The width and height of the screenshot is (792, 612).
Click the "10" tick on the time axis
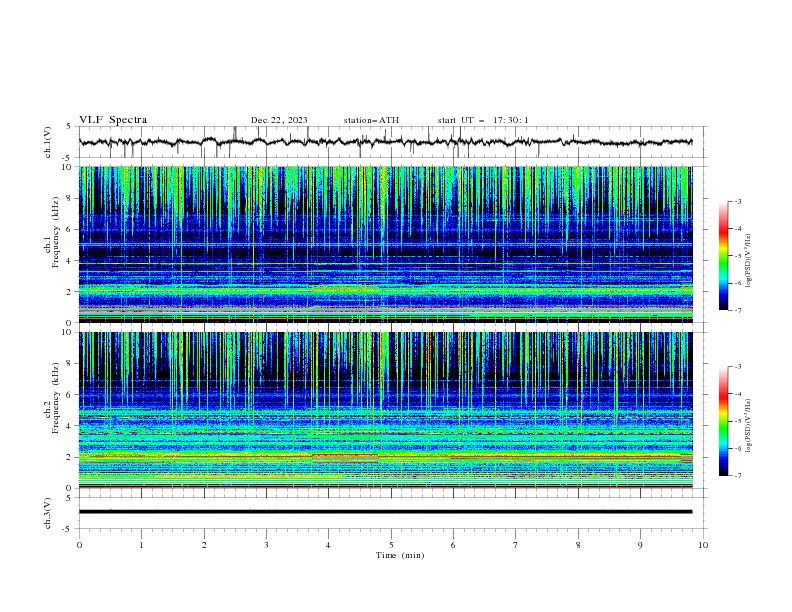tap(703, 545)
